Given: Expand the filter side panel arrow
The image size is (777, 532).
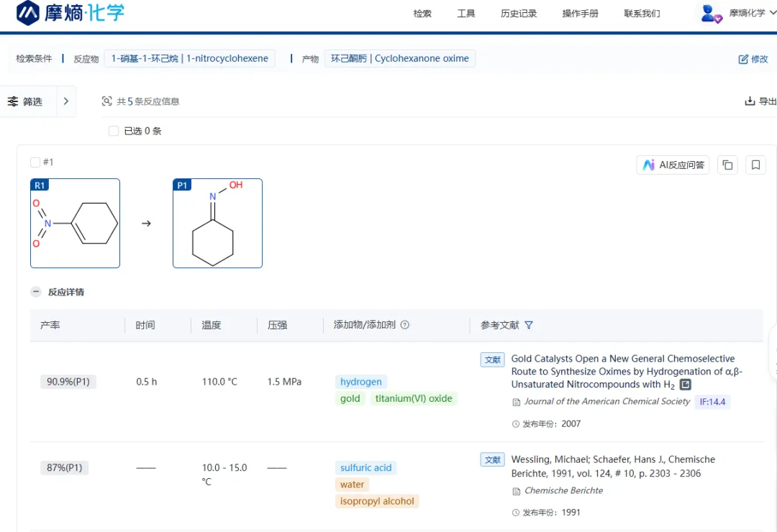Looking at the screenshot, I should pyautogui.click(x=65, y=101).
